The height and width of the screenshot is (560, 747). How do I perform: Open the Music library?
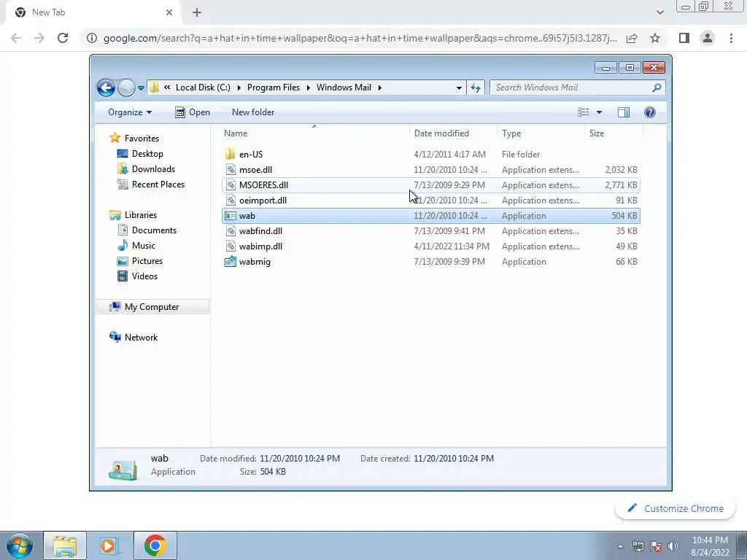tap(144, 245)
